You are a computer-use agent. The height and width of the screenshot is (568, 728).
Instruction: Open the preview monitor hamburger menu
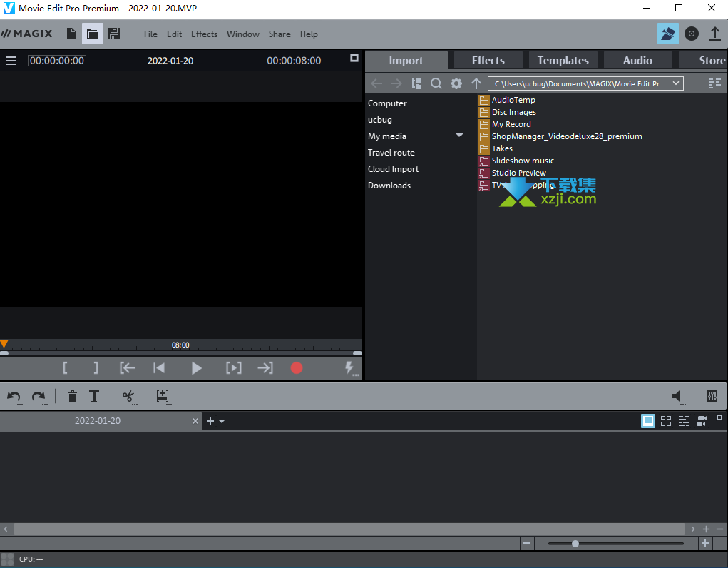coord(11,61)
